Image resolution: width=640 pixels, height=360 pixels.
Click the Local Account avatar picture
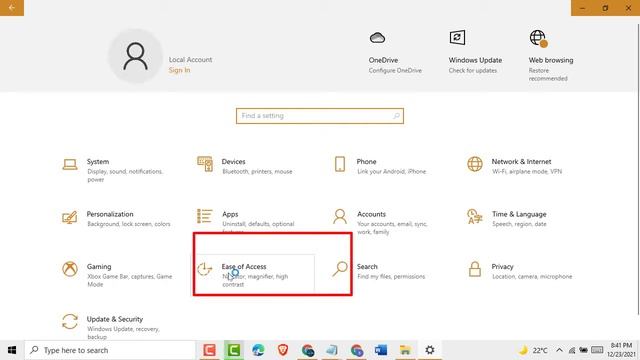click(136, 56)
